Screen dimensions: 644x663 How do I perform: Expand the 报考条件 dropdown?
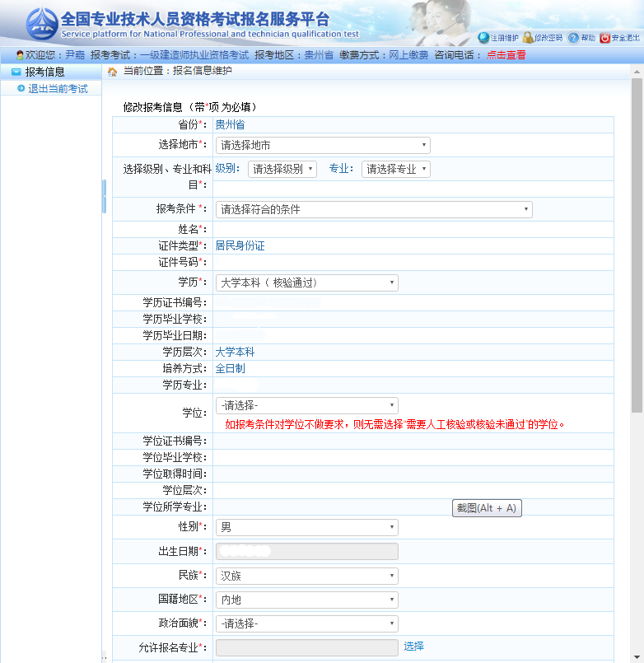pyautogui.click(x=373, y=209)
